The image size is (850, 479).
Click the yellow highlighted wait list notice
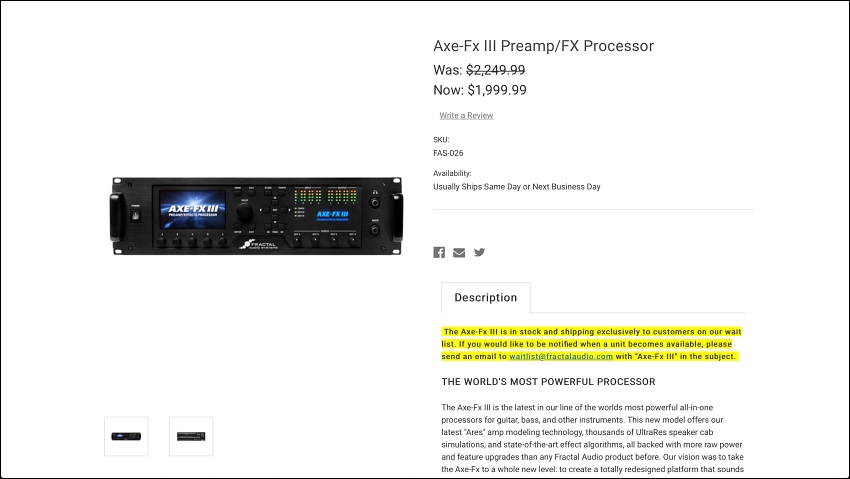(x=591, y=344)
